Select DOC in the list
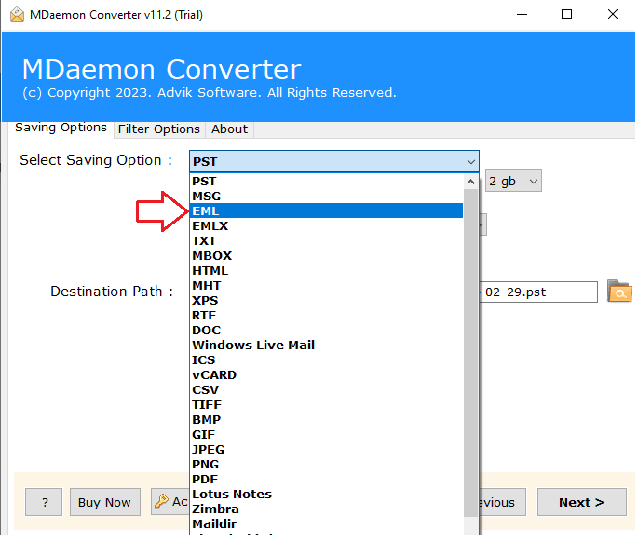 (326, 330)
